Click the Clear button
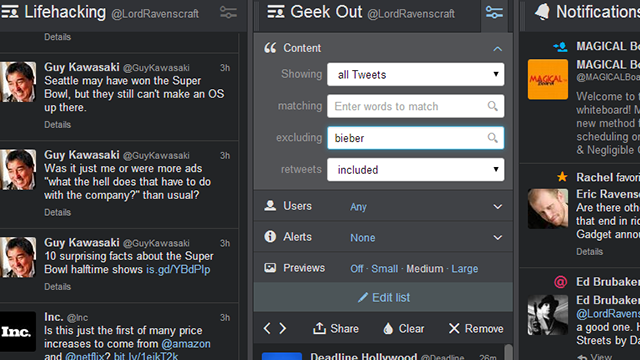Screen dimensions: 640x360 pos(404,329)
